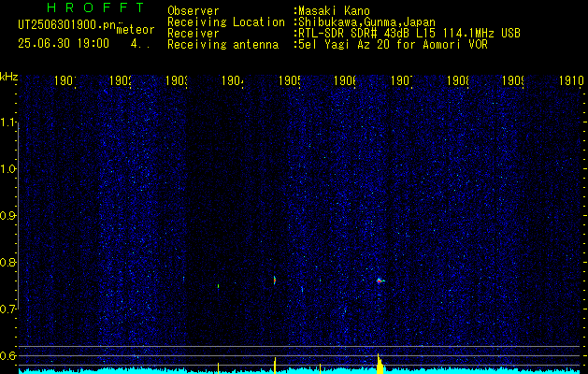Click the "Receiving Location" label
Image resolution: width=588 pixels, height=374 pixels.
click(x=226, y=22)
